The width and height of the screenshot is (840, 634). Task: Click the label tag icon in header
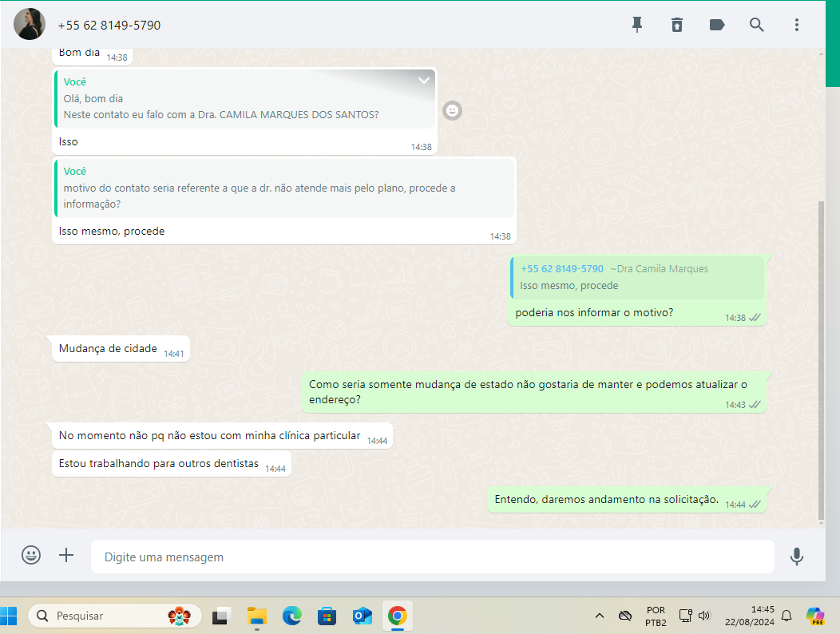coord(717,25)
